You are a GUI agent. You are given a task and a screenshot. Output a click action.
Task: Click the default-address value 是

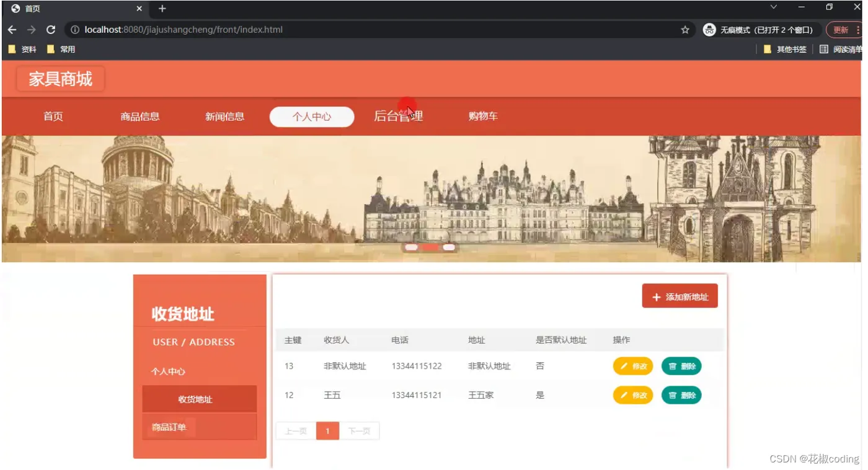point(540,395)
